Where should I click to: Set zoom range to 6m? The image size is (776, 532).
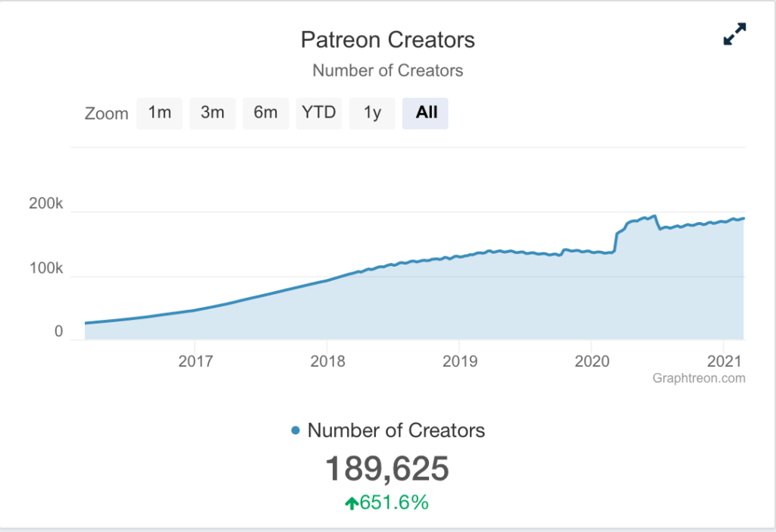click(266, 114)
